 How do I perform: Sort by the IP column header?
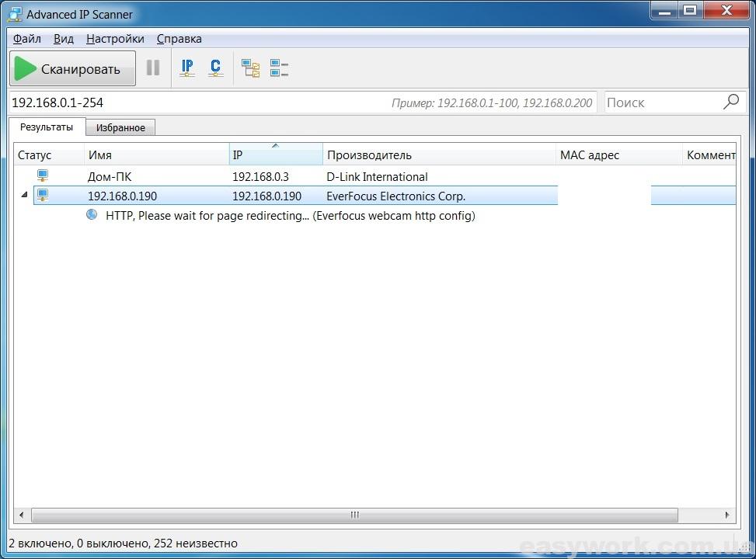coord(276,155)
